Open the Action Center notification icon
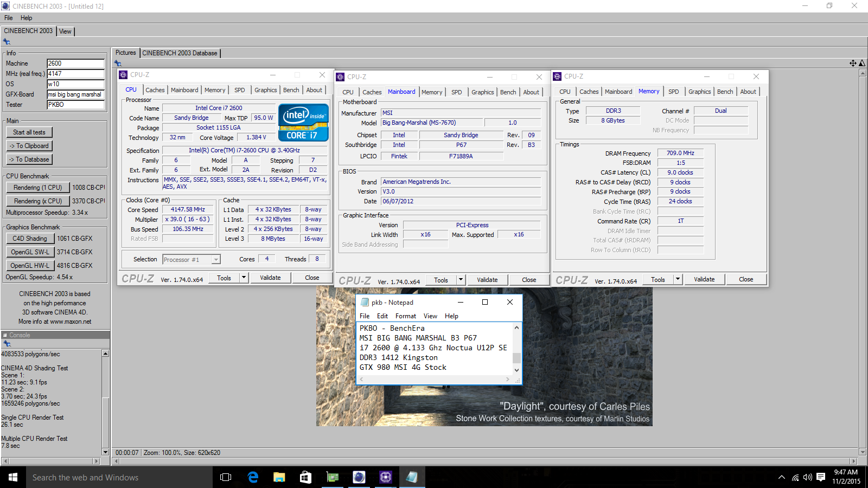This screenshot has width=868, height=488. (x=821, y=477)
